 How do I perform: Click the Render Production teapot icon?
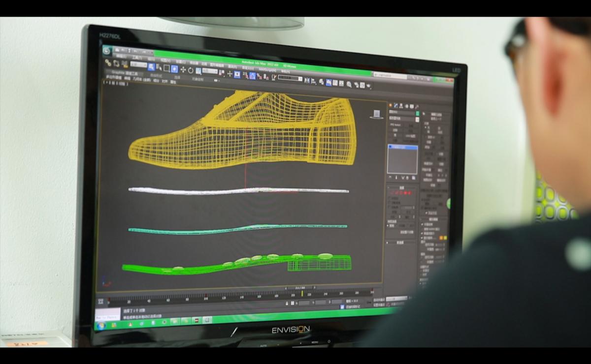click(368, 86)
